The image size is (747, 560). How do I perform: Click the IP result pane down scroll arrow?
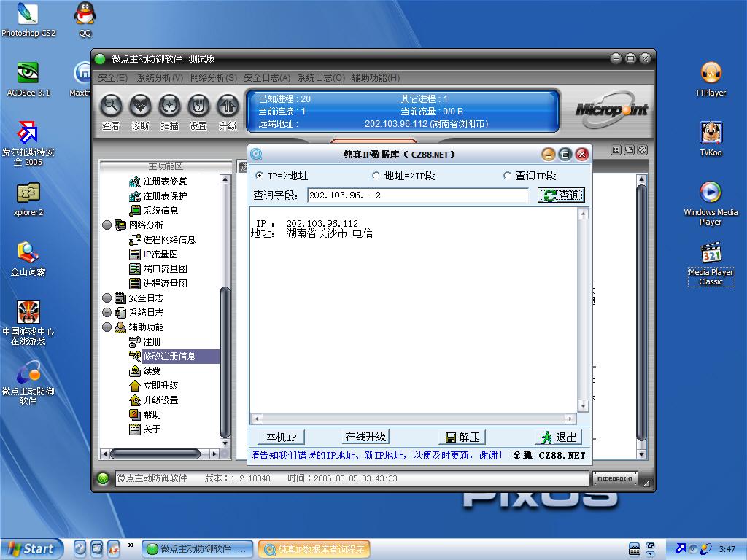[x=583, y=405]
